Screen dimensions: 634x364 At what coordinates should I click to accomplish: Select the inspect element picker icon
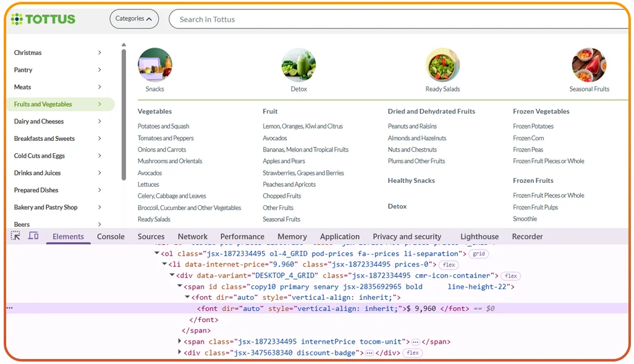pos(16,236)
